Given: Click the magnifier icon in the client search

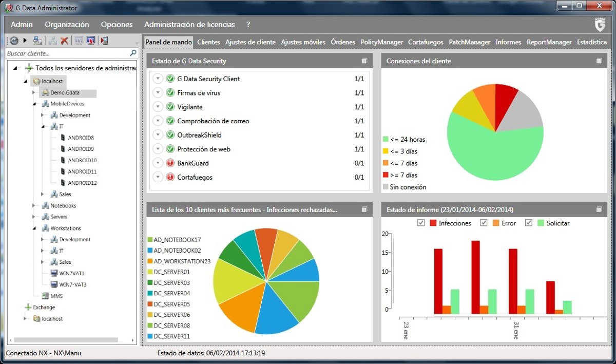Looking at the screenshot, I should (133, 53).
